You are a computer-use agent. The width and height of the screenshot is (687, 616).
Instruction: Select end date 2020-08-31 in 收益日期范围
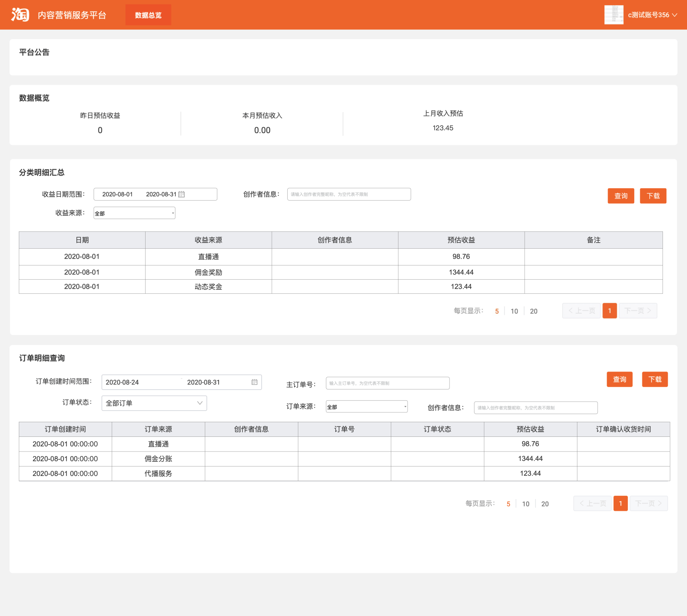pos(161,194)
